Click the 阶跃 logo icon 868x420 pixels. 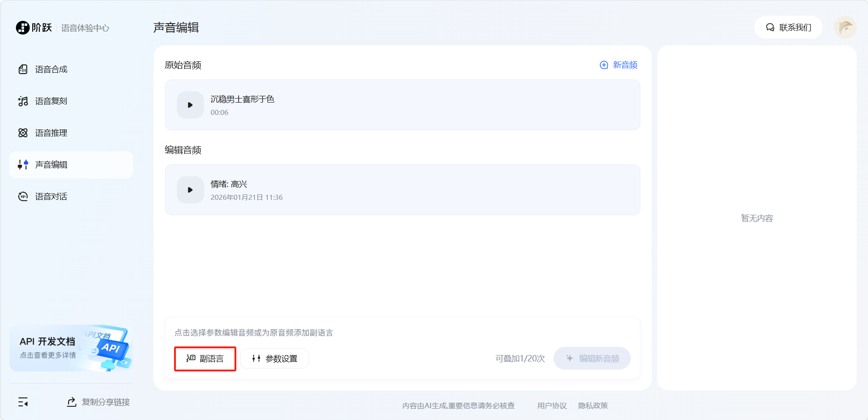23,28
